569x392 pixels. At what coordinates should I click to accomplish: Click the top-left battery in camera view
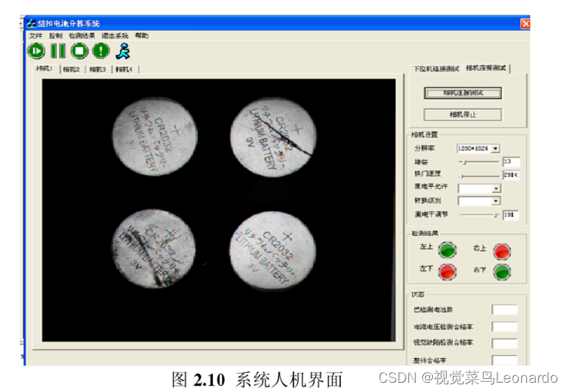coord(155,136)
